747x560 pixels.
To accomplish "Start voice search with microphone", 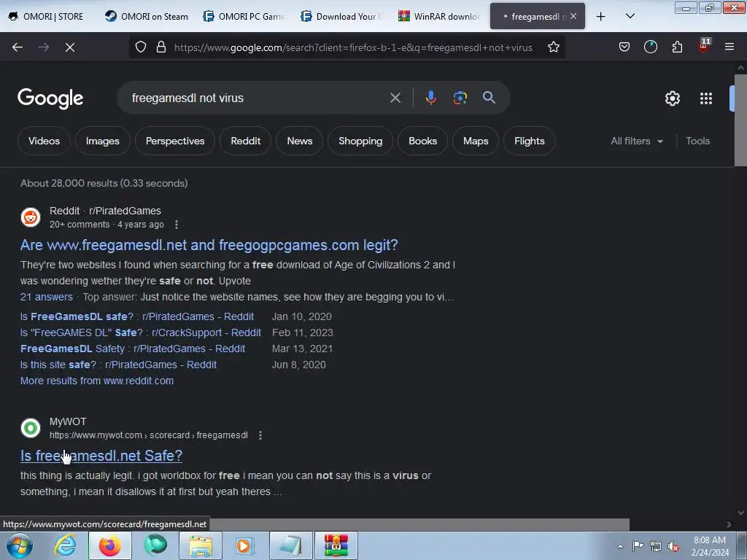I will (x=430, y=98).
